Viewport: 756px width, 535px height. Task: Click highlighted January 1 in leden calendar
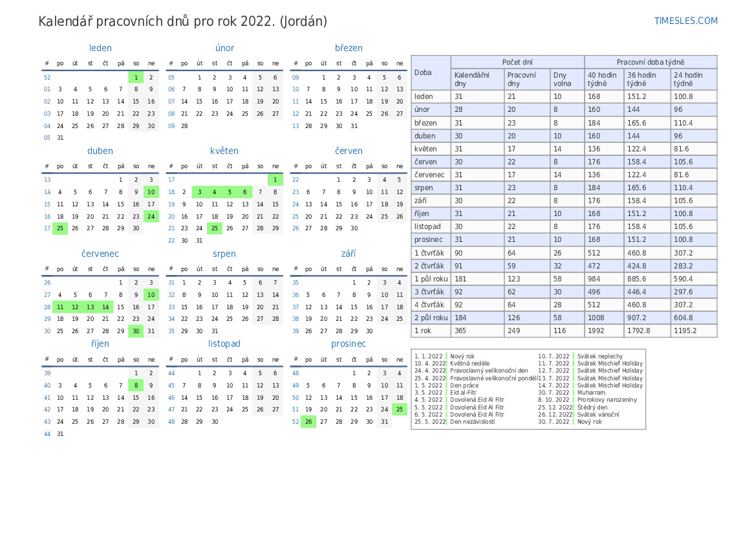(136, 77)
